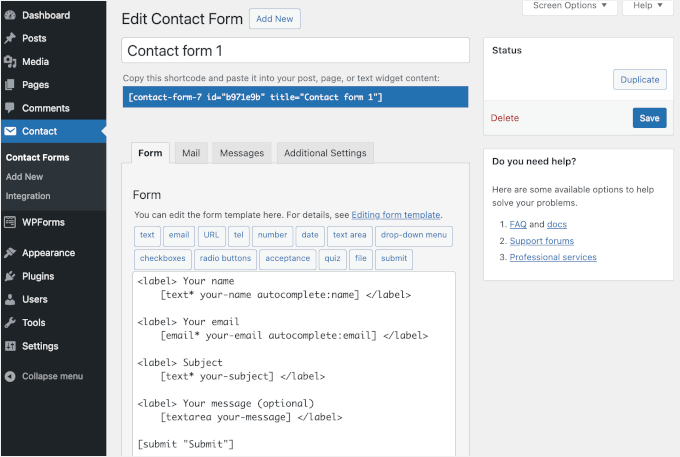Screen dimensions: 680x457
Task: Open the Media menu label
Action: tap(36, 62)
